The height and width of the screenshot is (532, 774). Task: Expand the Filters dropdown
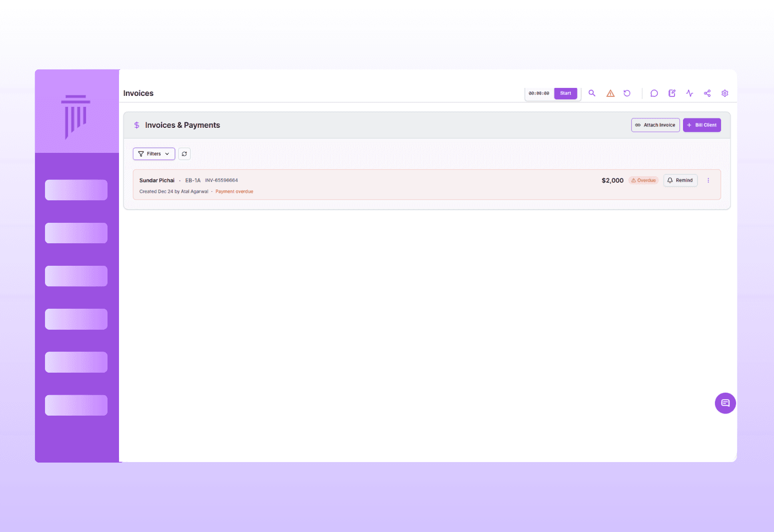click(154, 154)
